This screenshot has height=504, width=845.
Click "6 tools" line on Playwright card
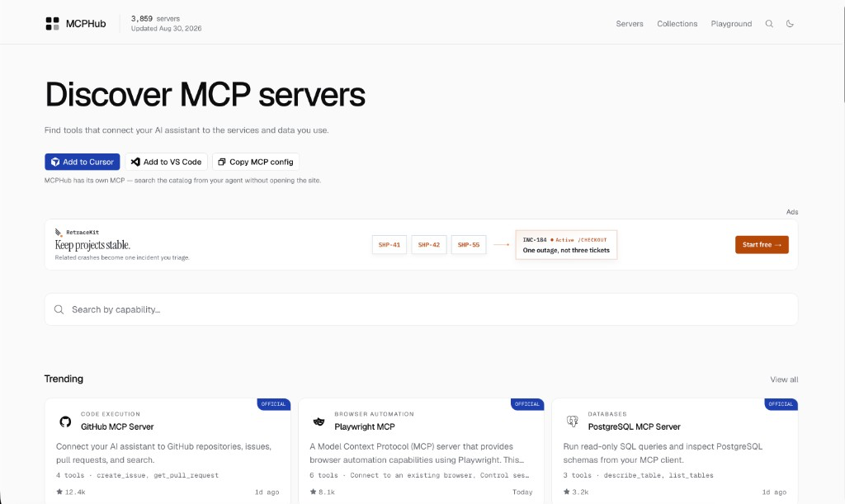coord(419,475)
